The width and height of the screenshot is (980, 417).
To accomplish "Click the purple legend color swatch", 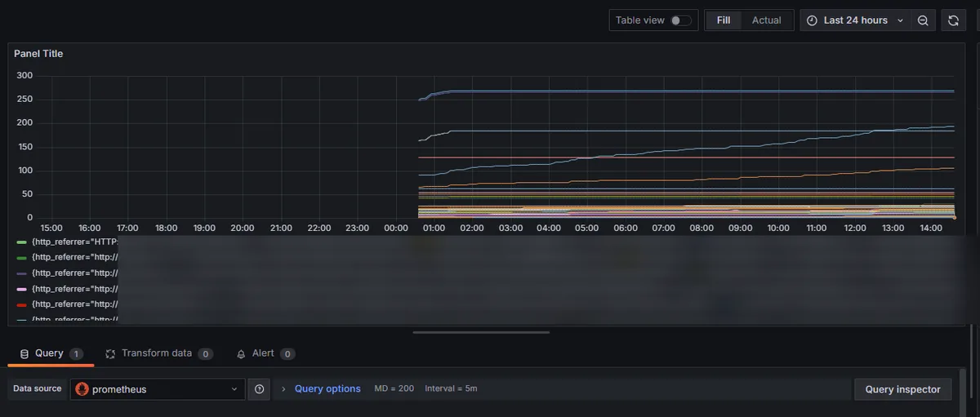I will pyautogui.click(x=21, y=273).
